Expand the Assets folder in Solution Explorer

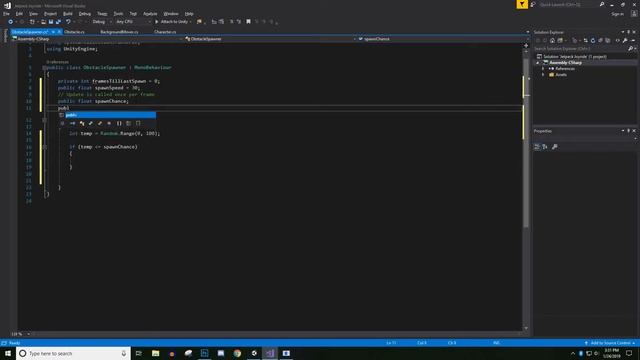(543, 75)
